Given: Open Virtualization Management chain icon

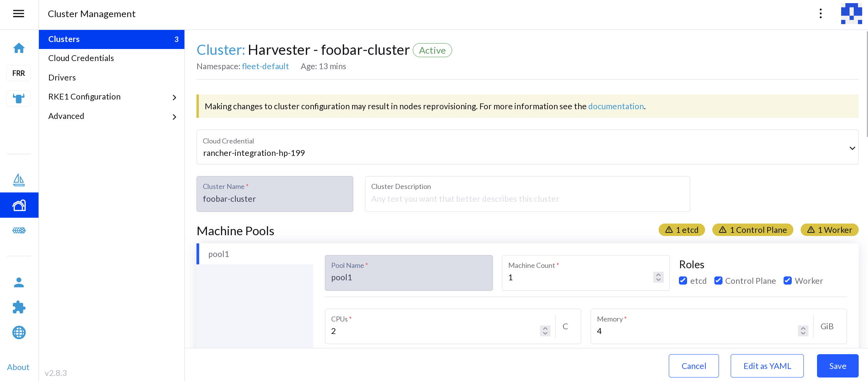Looking at the screenshot, I should 19,230.
